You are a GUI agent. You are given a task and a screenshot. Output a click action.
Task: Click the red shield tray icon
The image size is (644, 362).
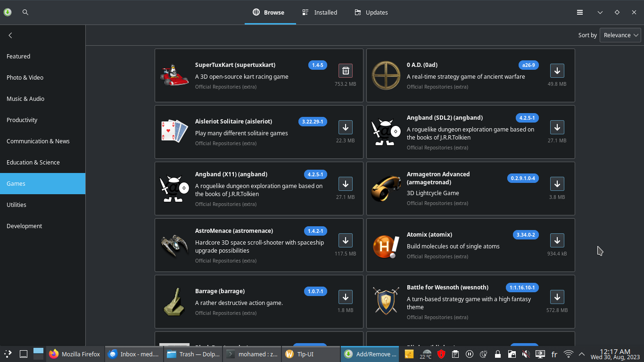(x=441, y=354)
